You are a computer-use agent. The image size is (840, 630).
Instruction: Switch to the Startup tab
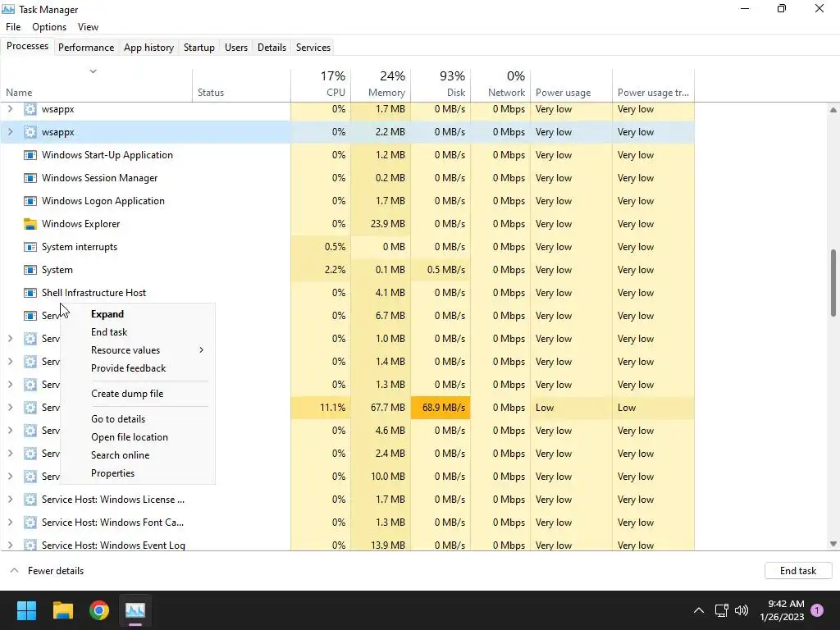pos(199,47)
